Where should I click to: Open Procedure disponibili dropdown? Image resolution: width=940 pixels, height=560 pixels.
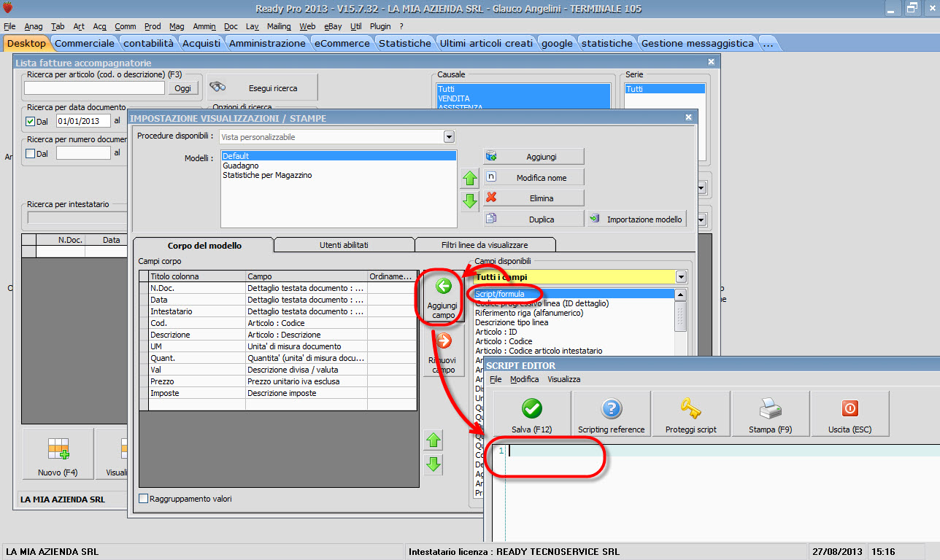(449, 136)
